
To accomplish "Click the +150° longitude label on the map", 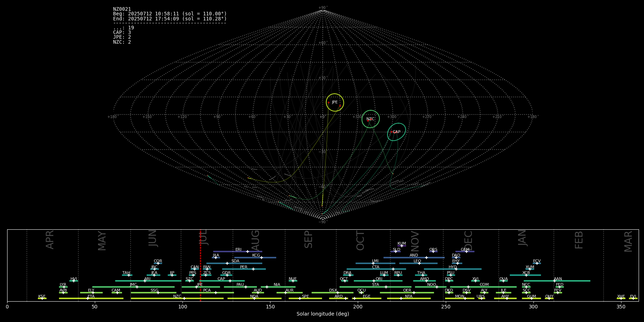I will (147, 117).
